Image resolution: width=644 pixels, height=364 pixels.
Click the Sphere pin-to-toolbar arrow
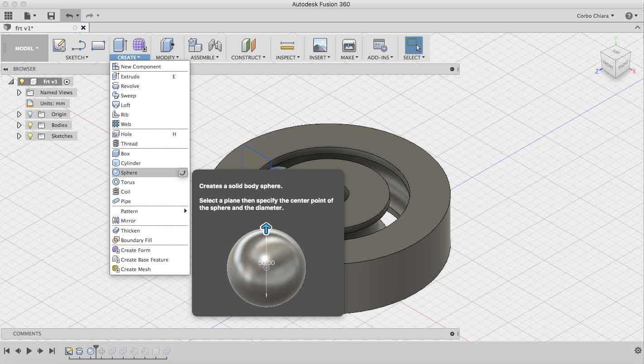[183, 173]
